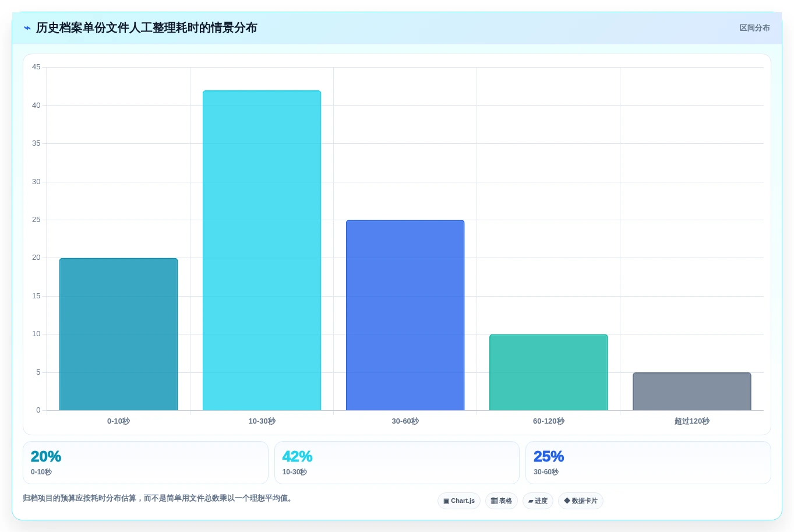Select the Chart.js chip
This screenshot has width=794, height=532.
coord(459,501)
